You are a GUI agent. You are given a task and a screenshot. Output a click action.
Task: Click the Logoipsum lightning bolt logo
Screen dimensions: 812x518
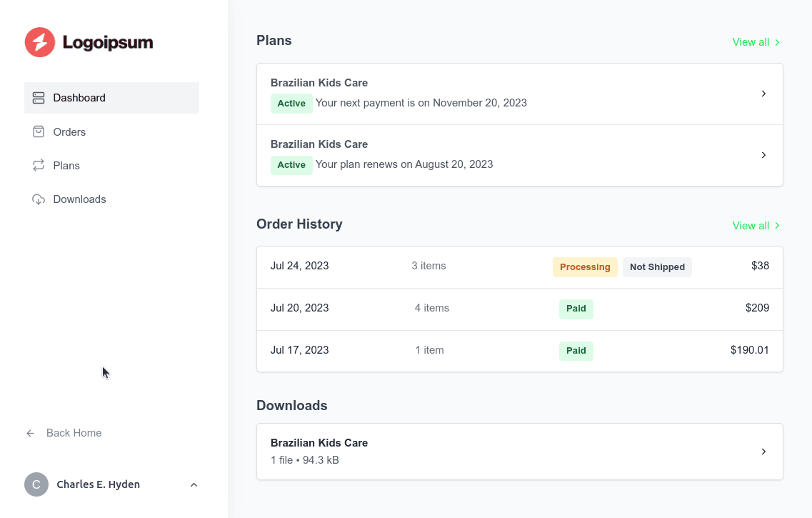tap(40, 42)
